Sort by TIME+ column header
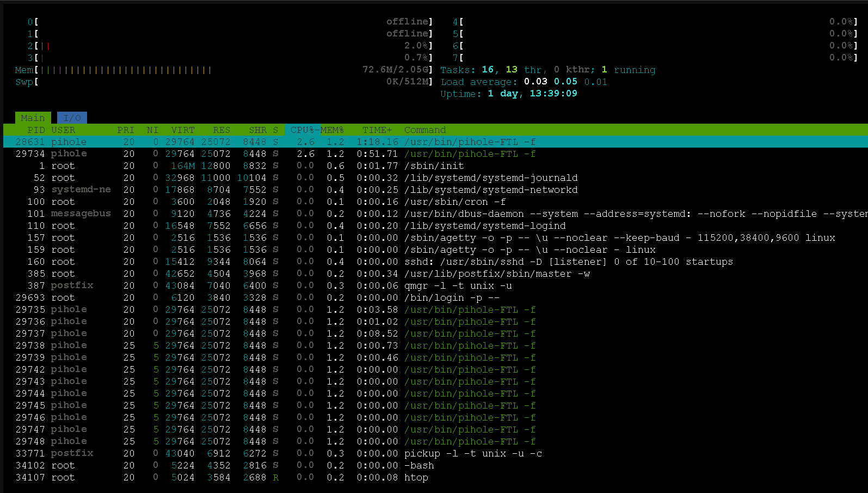Viewport: 868px width, 493px height. (x=377, y=130)
